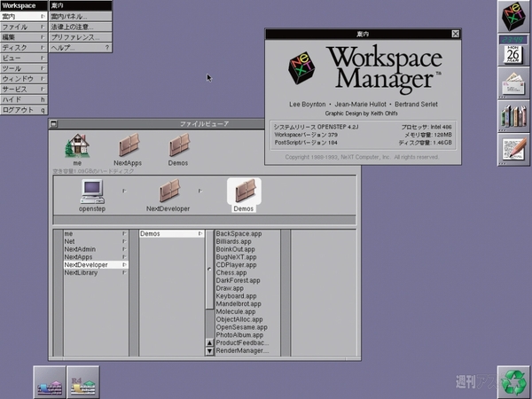Select the Demos folder on shelf

tap(178, 149)
